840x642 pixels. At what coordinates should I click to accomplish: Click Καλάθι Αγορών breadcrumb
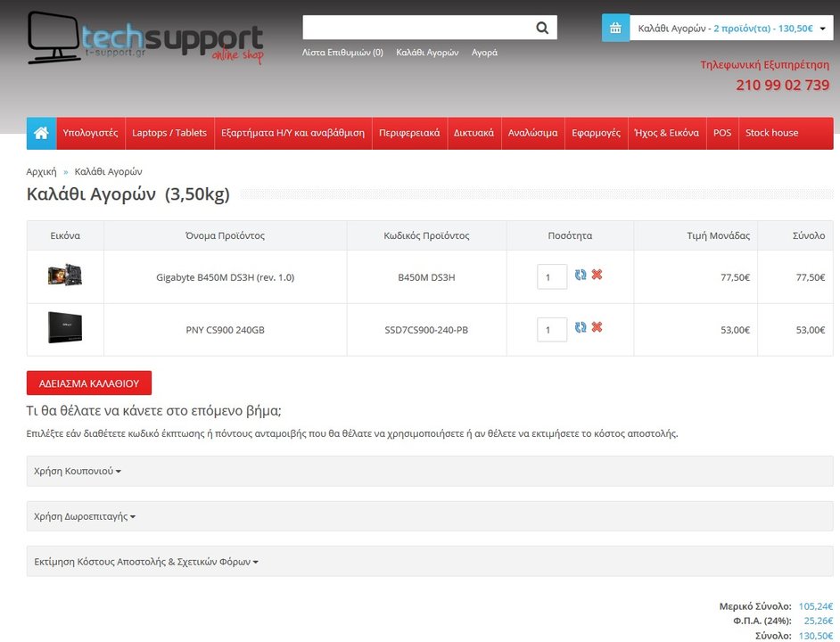[108, 171]
